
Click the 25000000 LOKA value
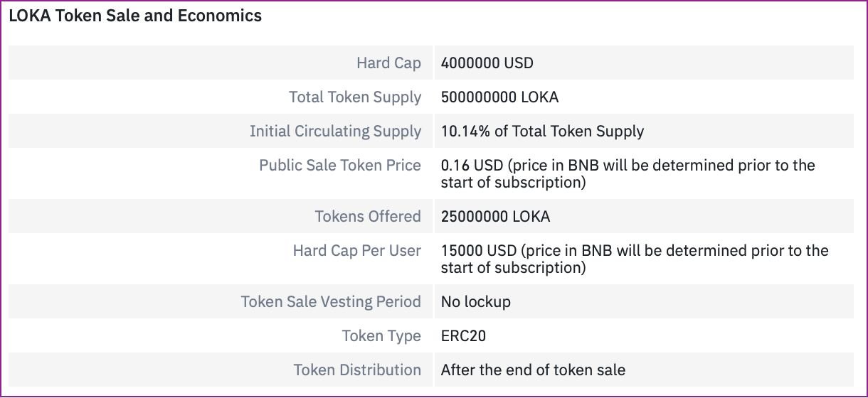click(x=495, y=216)
